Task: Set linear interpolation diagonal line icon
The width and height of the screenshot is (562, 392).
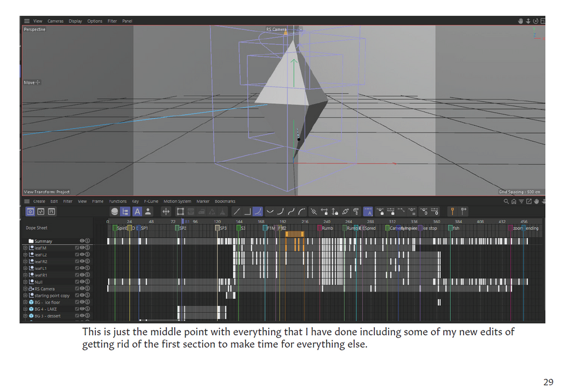Action: pyautogui.click(x=237, y=212)
